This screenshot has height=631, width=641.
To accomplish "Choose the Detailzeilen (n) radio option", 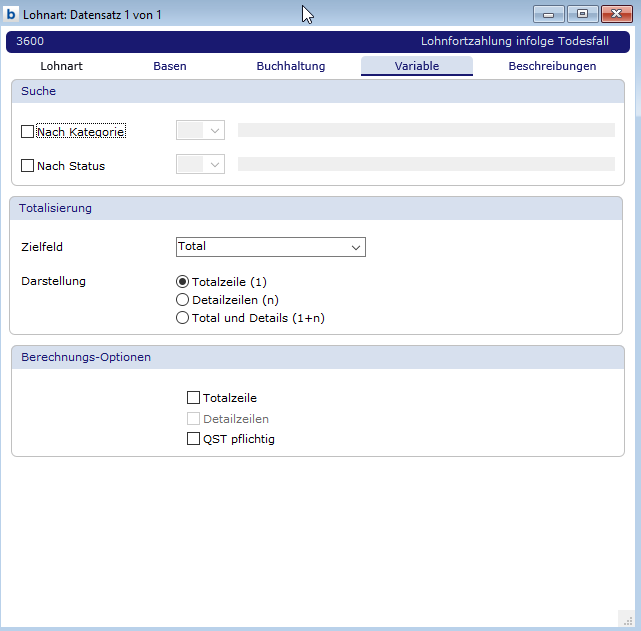I will pos(182,300).
